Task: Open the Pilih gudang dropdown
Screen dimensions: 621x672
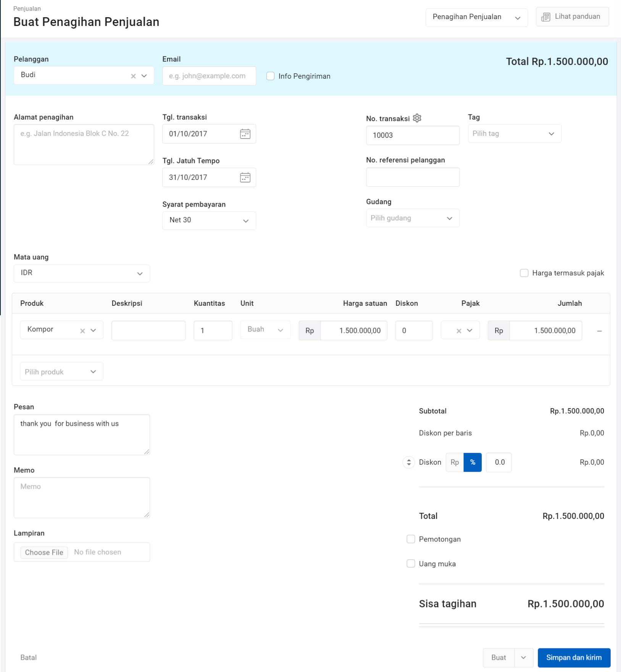Action: tap(413, 218)
